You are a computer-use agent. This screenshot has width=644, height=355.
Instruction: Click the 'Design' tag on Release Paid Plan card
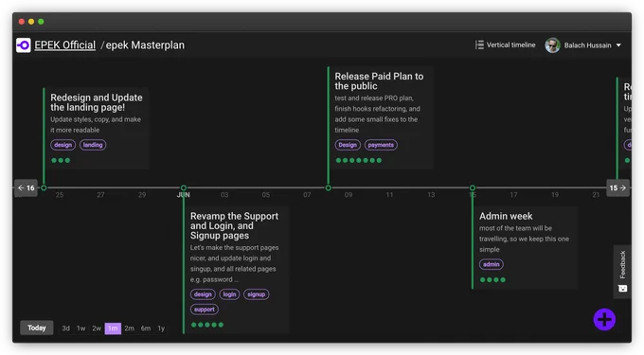(x=348, y=145)
